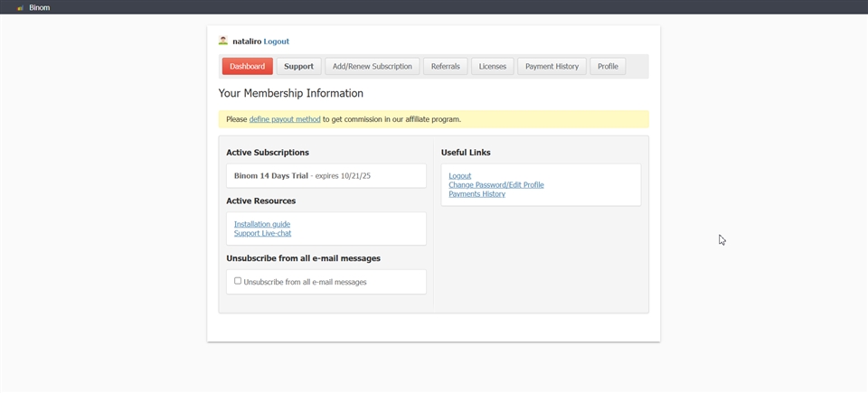Screen dimensions: 868x393
Task: Click the Binom 14 Days Trial subscription entry
Action: (x=271, y=175)
